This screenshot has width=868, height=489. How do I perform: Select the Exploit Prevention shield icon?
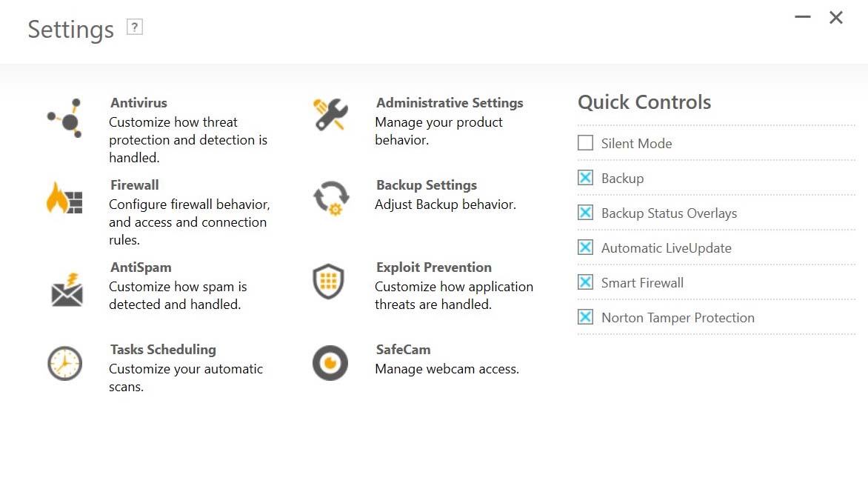(x=328, y=282)
